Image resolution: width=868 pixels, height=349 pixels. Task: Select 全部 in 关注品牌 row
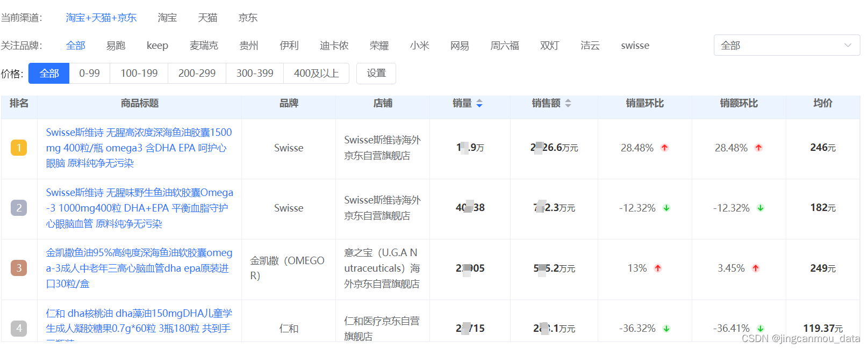(76, 46)
